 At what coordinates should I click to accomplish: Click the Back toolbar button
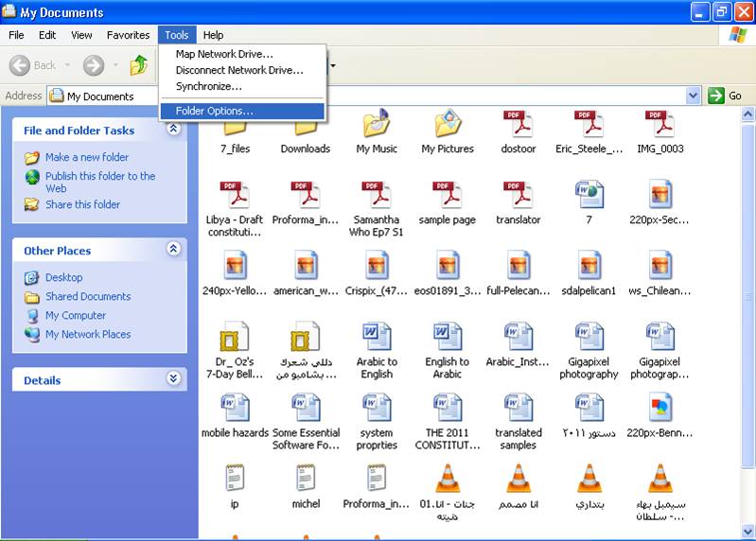click(33, 65)
